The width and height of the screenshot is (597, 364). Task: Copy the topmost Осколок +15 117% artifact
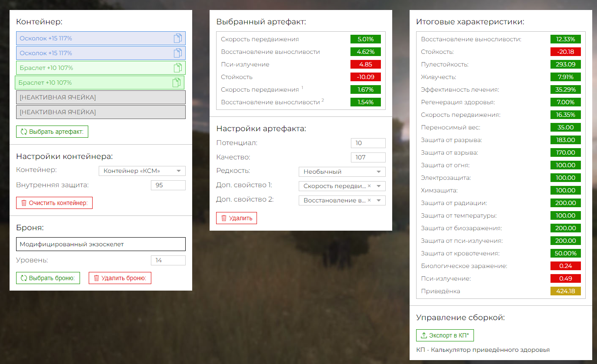177,38
